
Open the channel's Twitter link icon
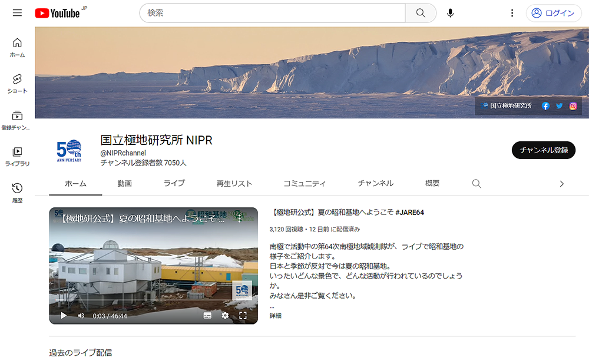coord(559,106)
